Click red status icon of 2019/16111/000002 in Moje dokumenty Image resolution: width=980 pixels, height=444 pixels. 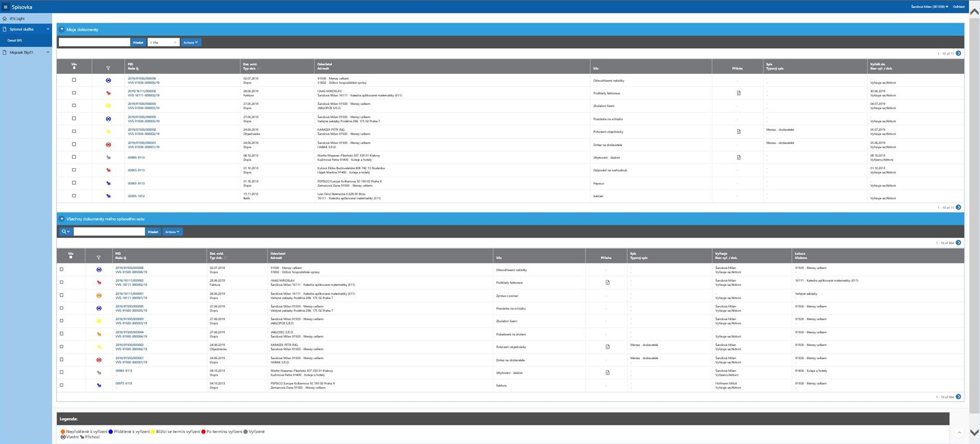(109, 93)
